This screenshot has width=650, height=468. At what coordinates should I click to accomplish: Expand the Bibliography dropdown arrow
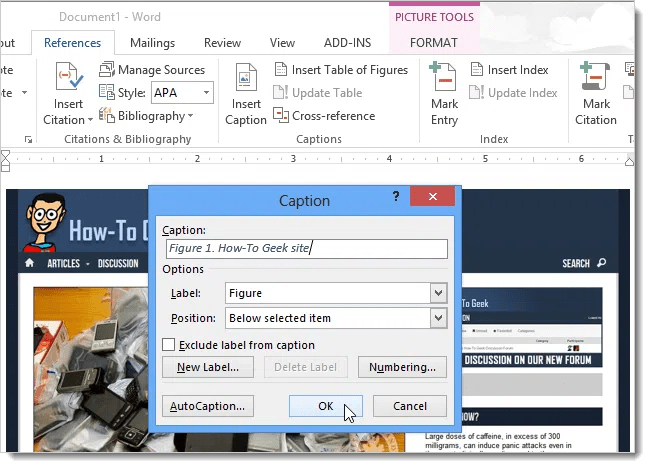(x=190, y=116)
